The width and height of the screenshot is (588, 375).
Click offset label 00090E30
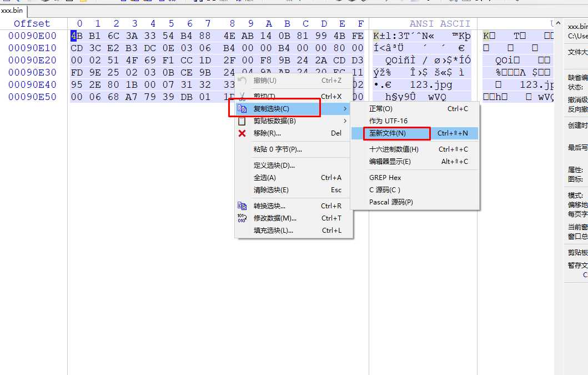point(32,72)
